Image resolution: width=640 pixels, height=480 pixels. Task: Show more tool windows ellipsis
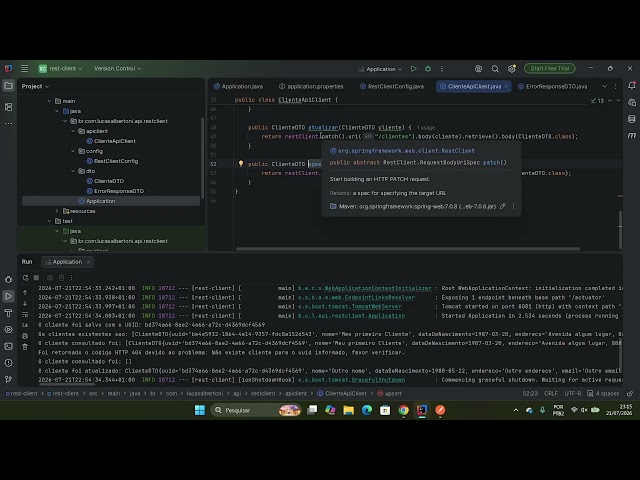point(8,123)
